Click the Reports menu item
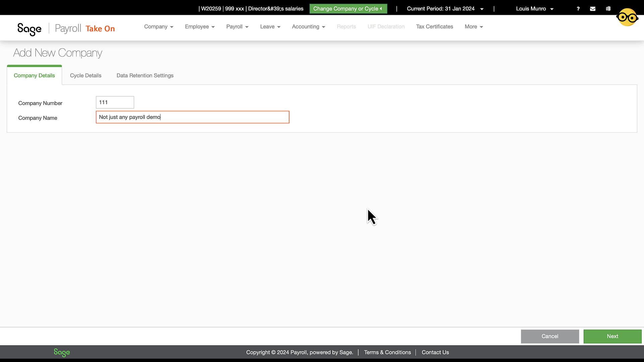Screen dimensions: 644x362 (x=346, y=27)
